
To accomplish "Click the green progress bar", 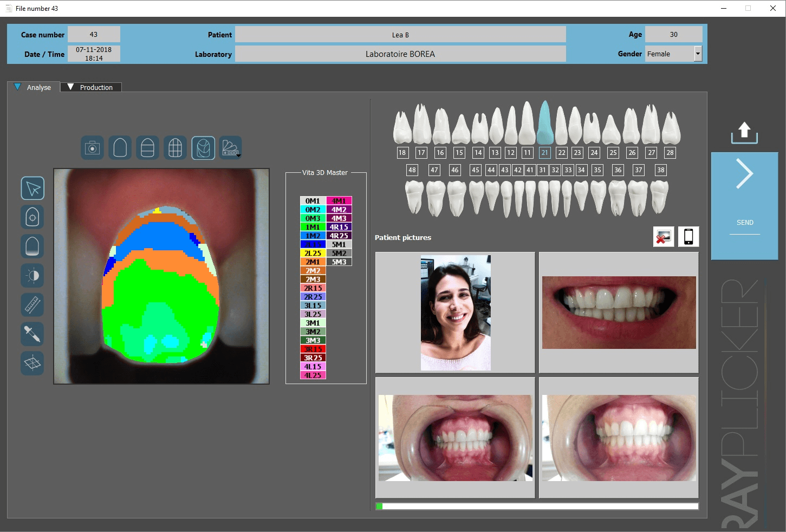I will (x=537, y=506).
